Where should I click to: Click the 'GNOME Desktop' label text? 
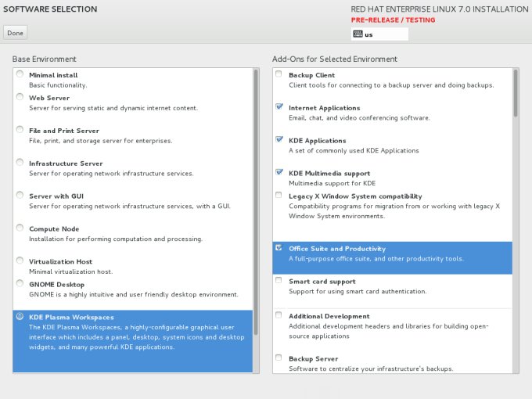click(x=56, y=285)
